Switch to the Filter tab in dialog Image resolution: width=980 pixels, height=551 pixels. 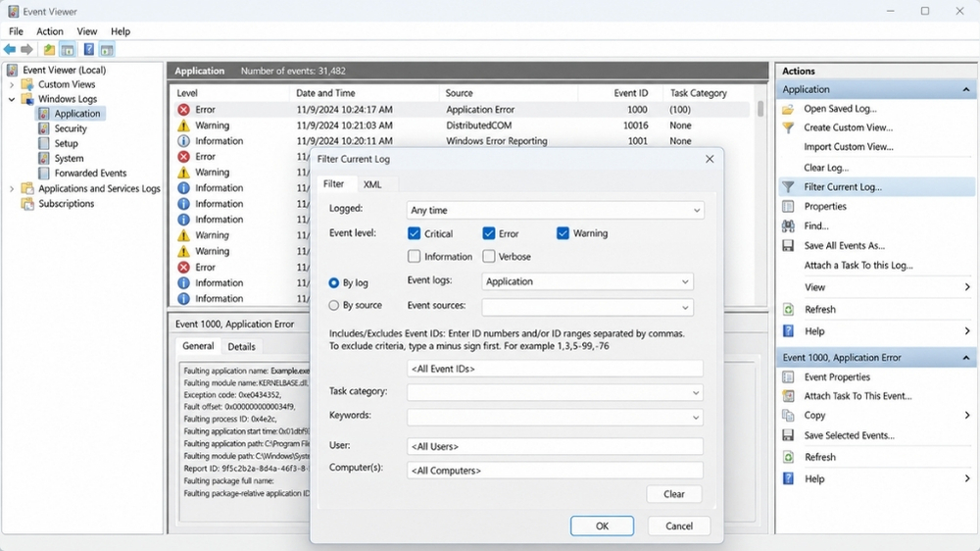tap(334, 184)
